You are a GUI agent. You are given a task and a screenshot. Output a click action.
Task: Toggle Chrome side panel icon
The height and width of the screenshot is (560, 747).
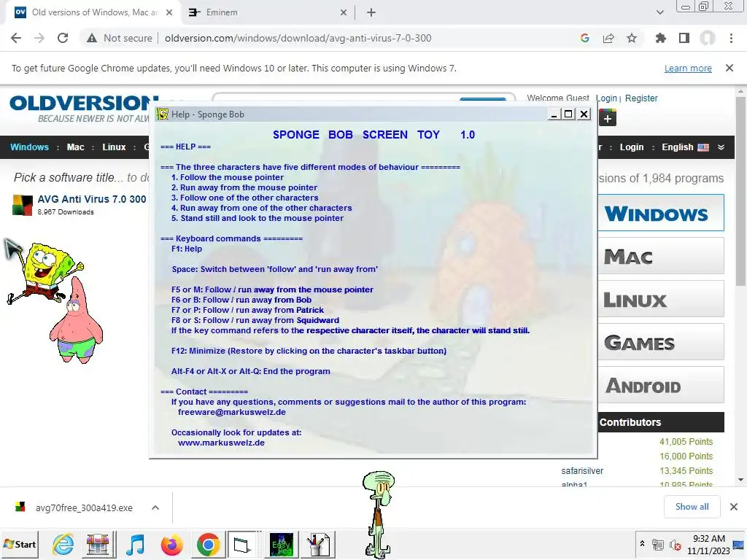click(684, 38)
